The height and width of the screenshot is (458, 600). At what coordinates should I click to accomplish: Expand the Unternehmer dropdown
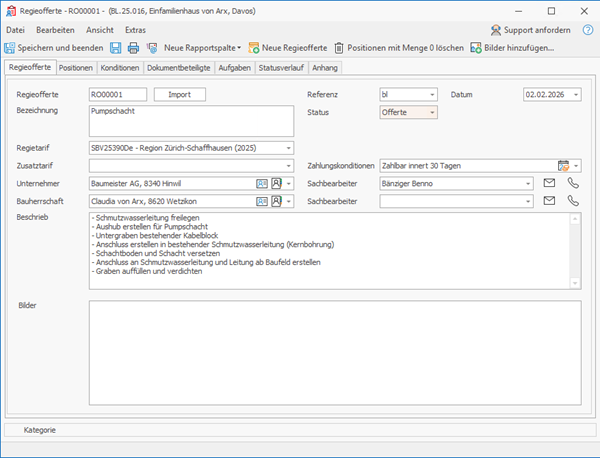click(x=289, y=184)
